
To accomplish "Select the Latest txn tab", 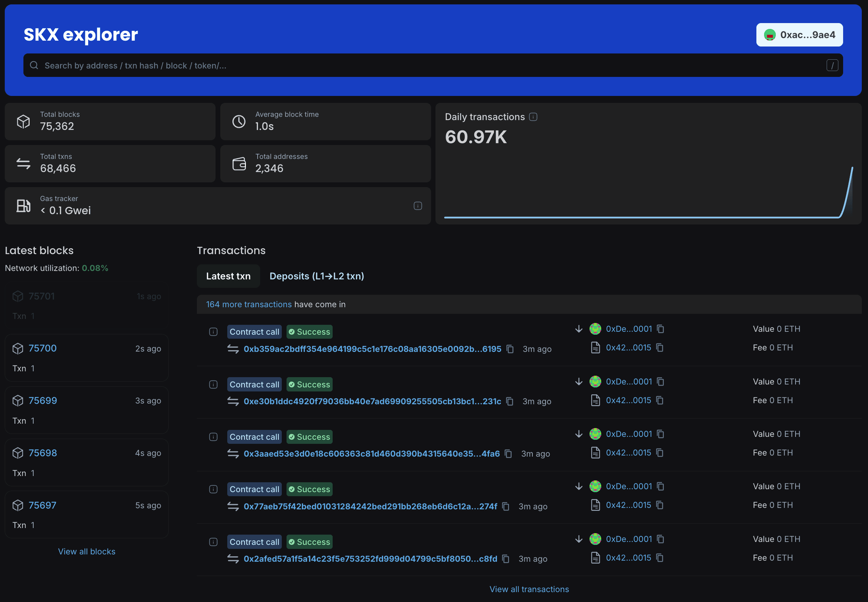I will 228,276.
